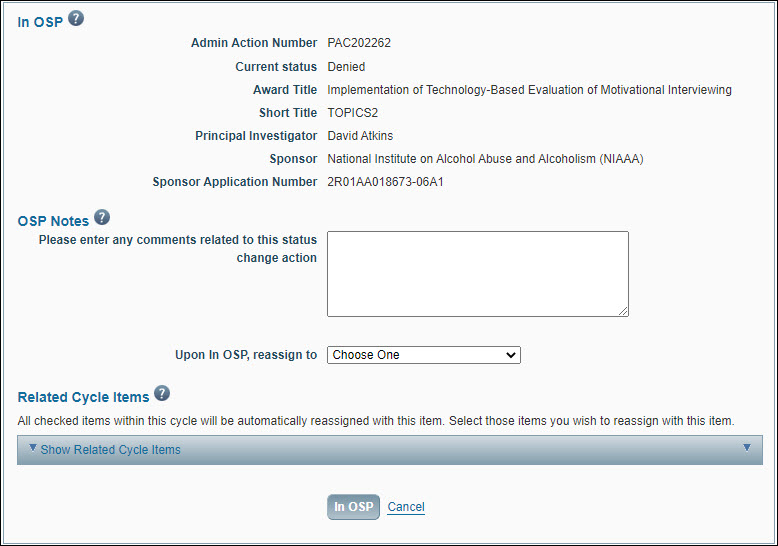Viewport: 778px width, 546px height.
Task: Open the help icon next to OSP Notes
Action: click(x=102, y=217)
